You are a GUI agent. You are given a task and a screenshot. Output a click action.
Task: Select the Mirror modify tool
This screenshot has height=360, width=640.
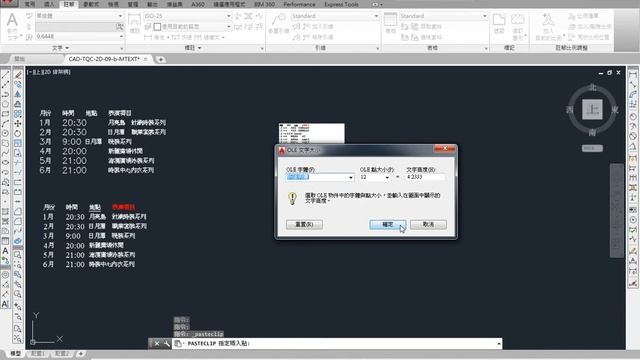tap(18, 95)
